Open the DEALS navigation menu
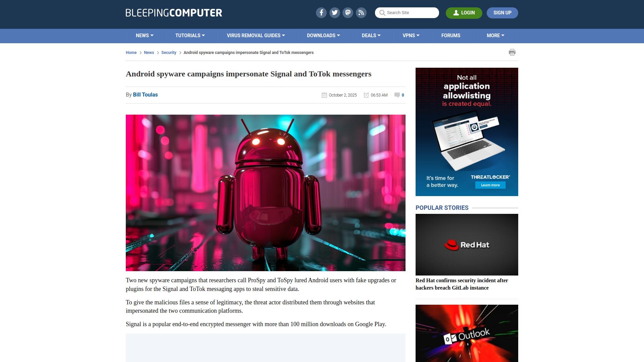The height and width of the screenshot is (362, 644). coord(371,36)
